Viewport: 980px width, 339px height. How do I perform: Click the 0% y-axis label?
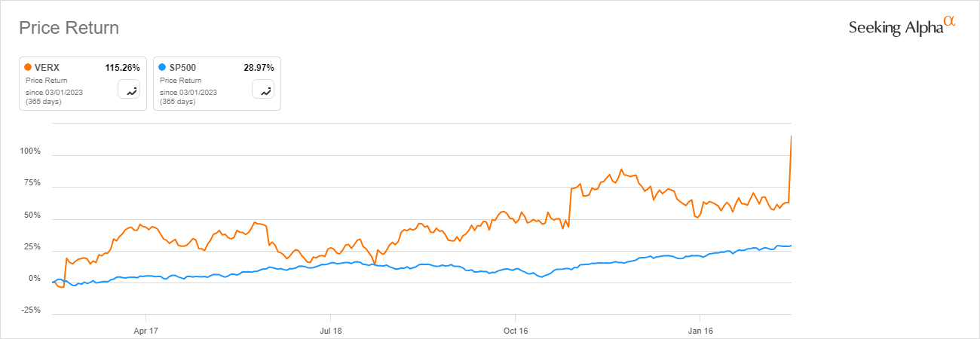(x=35, y=279)
